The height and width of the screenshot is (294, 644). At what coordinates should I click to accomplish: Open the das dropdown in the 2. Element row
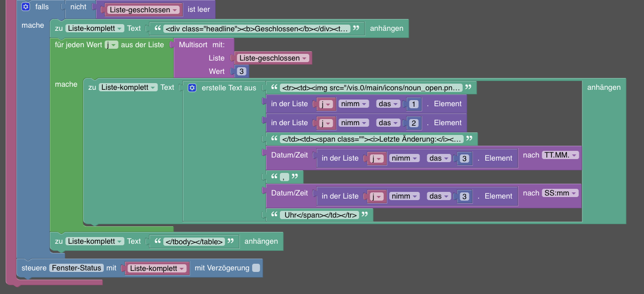click(x=388, y=123)
